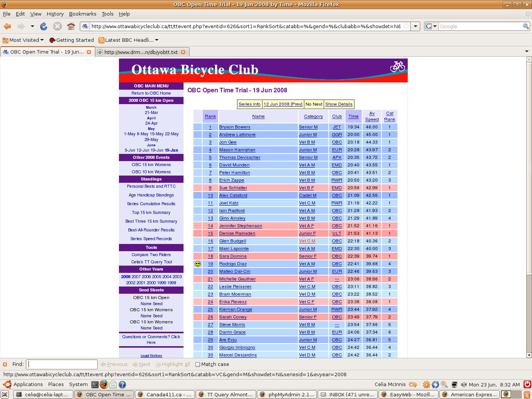Click the sunglasses smiley beside rank 19
This screenshot has height=399, width=532.
tap(198, 264)
